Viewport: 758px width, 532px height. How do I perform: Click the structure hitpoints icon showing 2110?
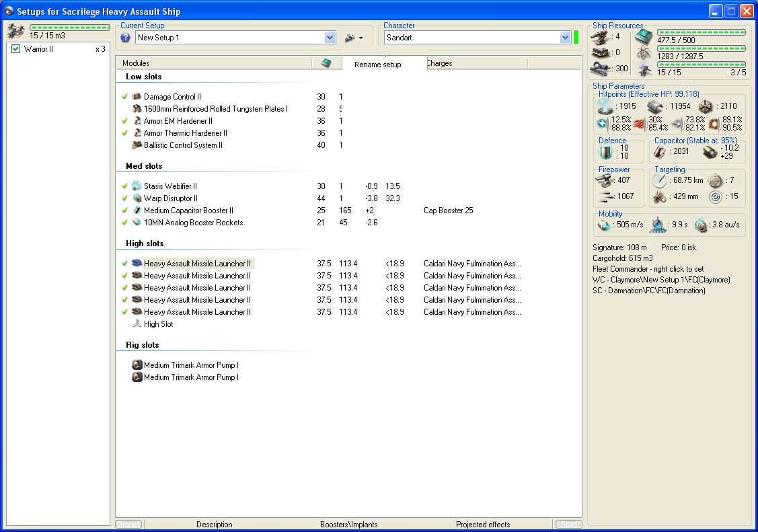(706, 106)
